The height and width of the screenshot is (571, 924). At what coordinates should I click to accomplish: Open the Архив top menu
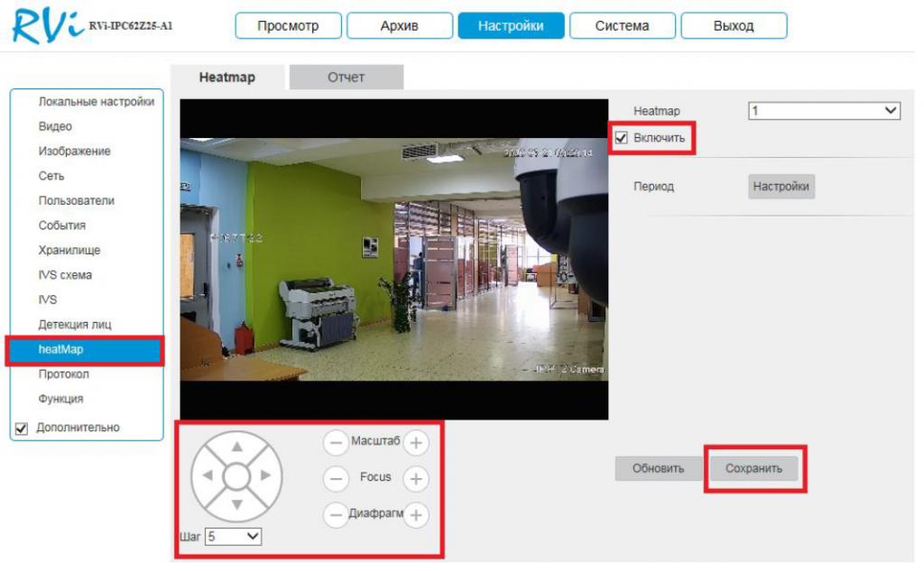399,26
